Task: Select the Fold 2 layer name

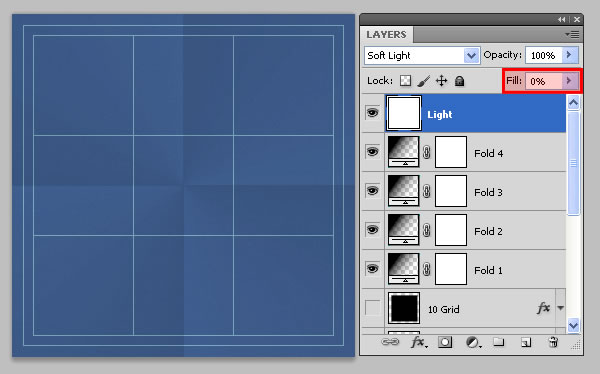Action: tap(489, 232)
